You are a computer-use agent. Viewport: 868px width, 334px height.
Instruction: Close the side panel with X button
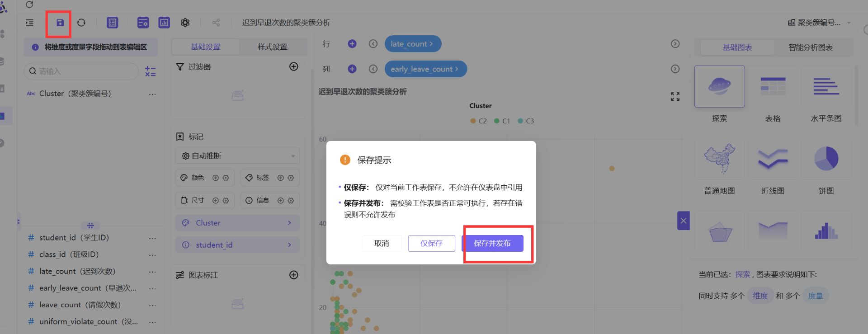[x=683, y=221]
